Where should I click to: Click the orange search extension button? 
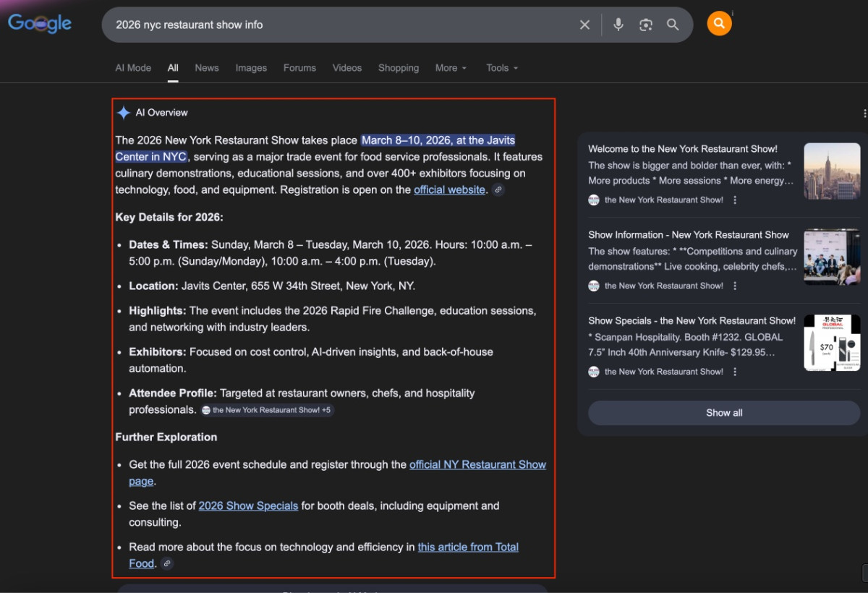point(719,24)
